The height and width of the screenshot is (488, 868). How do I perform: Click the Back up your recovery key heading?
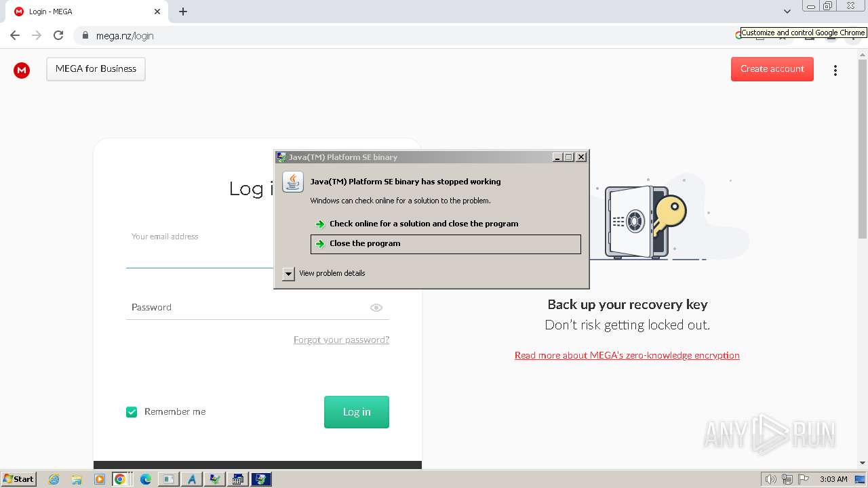627,304
